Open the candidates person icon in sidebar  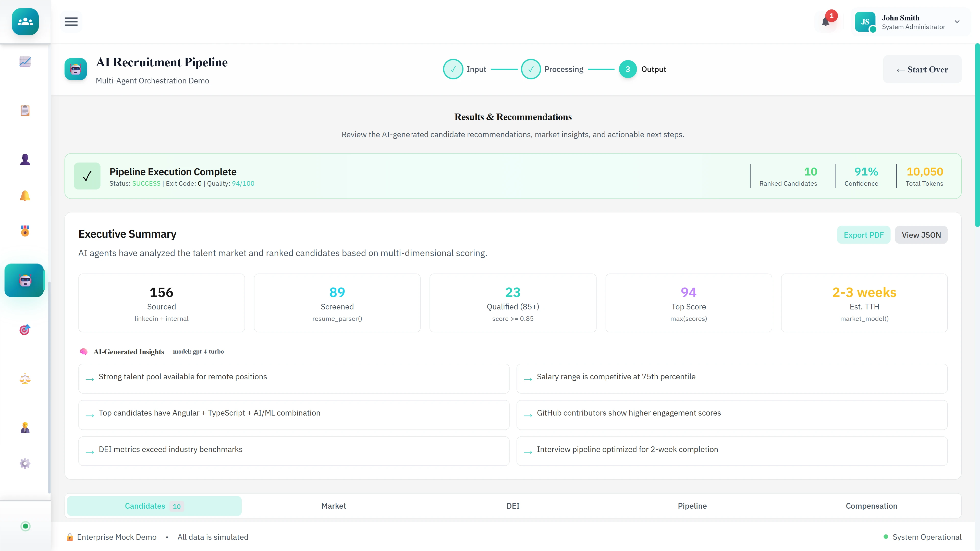pyautogui.click(x=25, y=159)
